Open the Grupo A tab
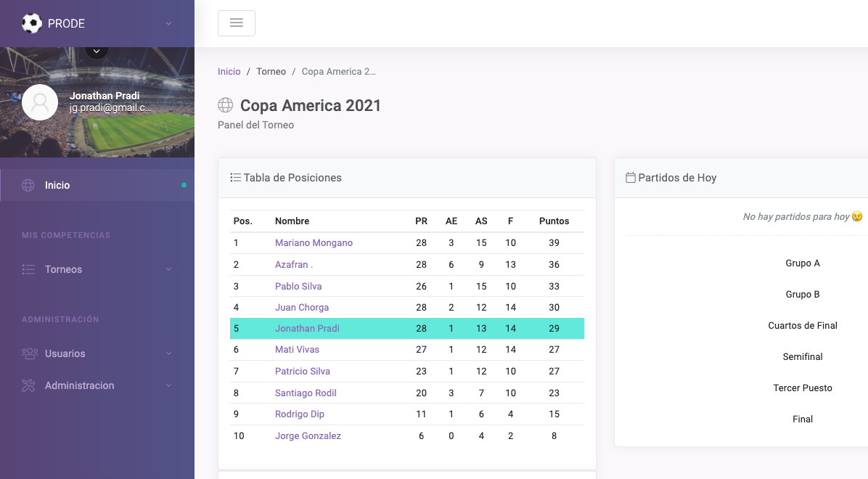This screenshot has width=868, height=479. point(803,263)
